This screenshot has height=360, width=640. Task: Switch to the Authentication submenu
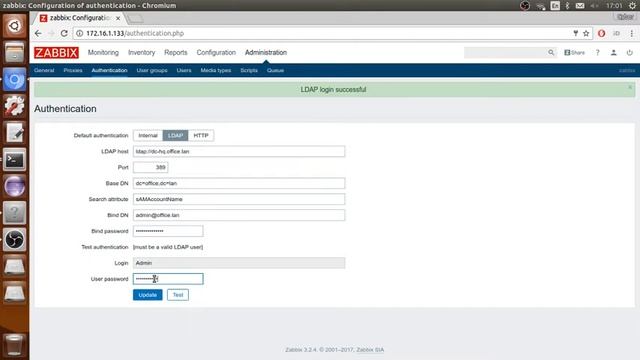click(109, 71)
